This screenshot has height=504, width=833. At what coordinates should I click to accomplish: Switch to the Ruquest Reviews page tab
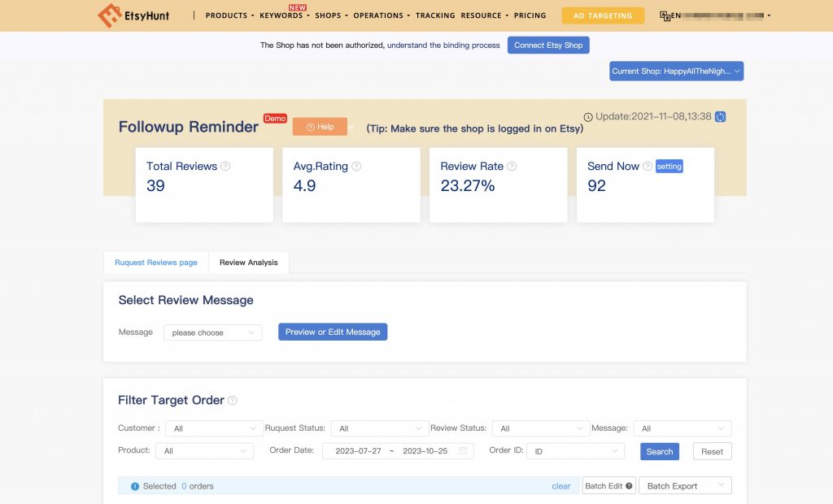[155, 262]
